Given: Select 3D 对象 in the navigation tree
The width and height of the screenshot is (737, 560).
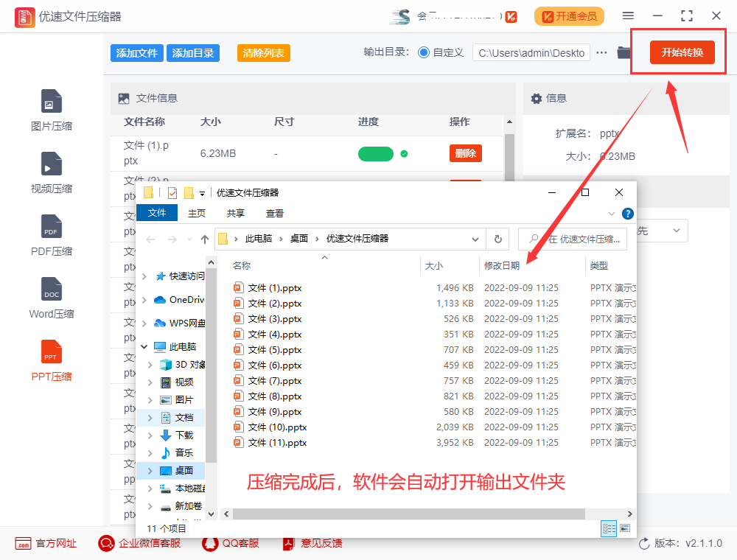Looking at the screenshot, I should [182, 365].
